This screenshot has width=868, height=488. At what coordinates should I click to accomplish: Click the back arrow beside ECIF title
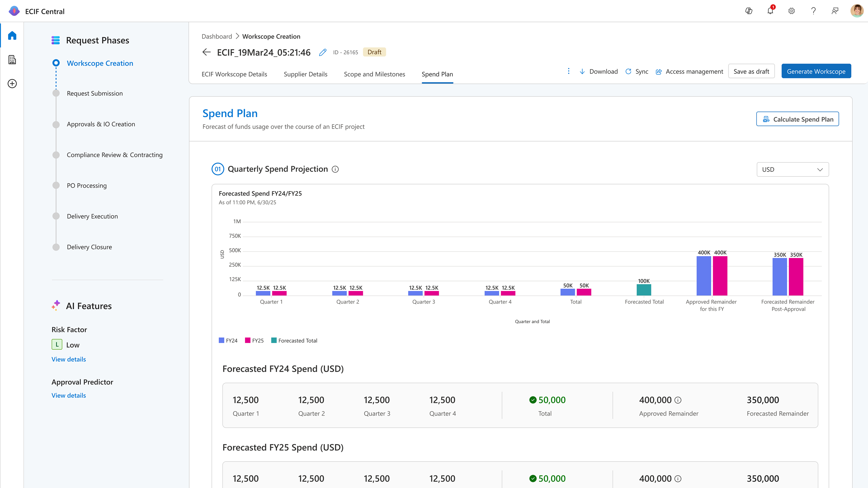(206, 52)
